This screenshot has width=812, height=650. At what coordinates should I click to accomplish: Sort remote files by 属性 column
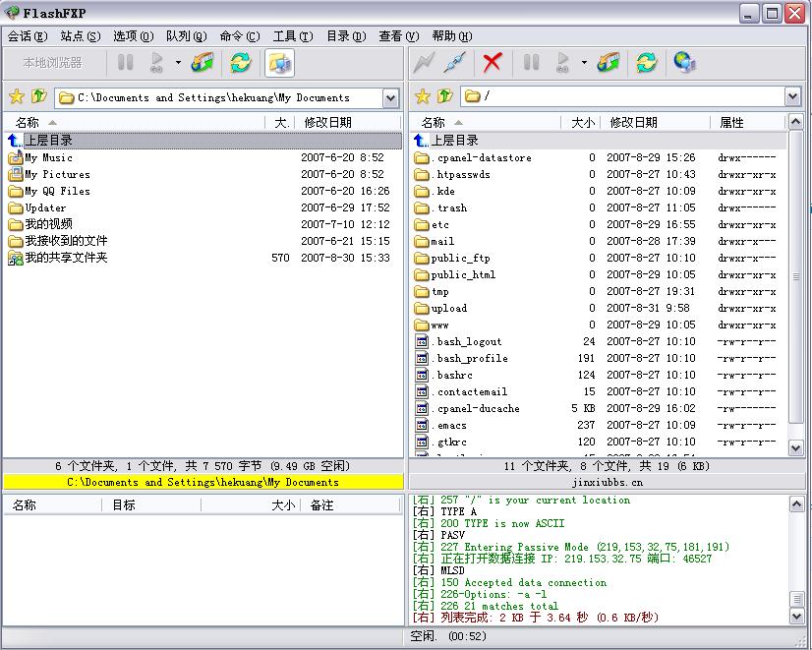[748, 123]
